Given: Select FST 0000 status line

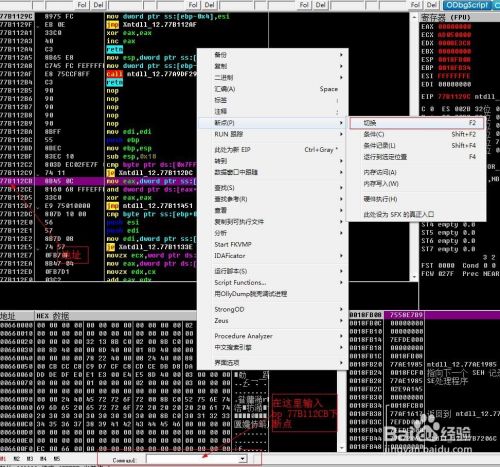Looking at the screenshot, I should 437,266.
